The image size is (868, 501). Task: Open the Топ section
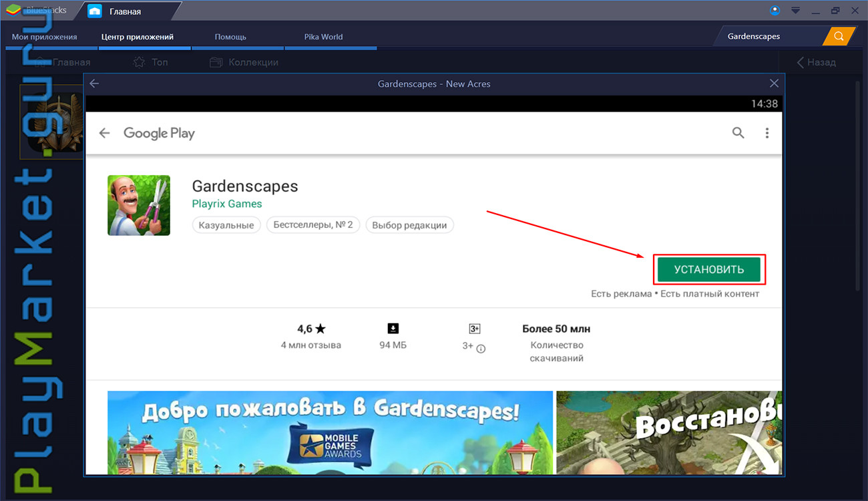click(150, 62)
